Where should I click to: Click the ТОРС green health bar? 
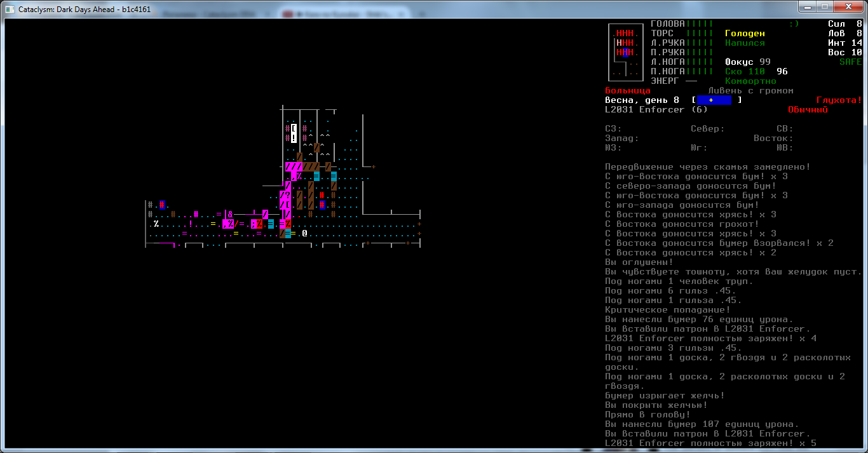[700, 33]
